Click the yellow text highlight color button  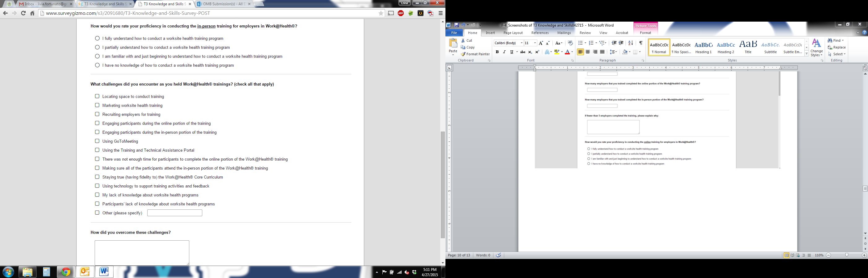[x=557, y=52]
